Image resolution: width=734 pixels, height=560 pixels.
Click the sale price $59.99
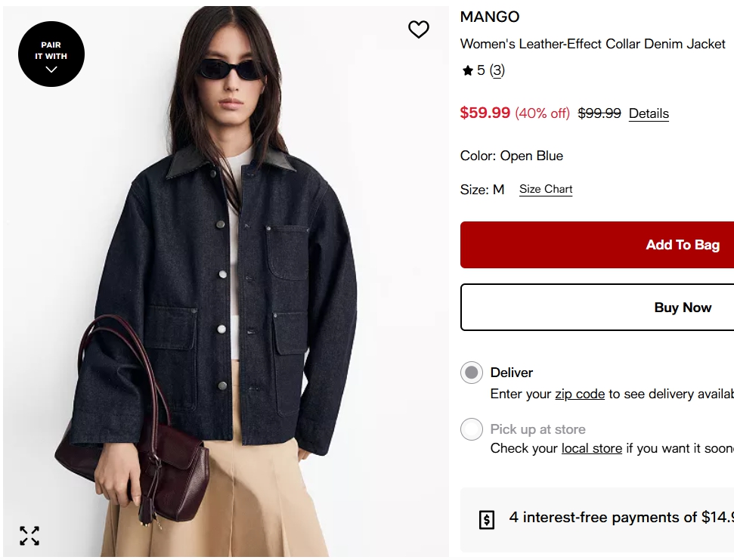tap(485, 113)
